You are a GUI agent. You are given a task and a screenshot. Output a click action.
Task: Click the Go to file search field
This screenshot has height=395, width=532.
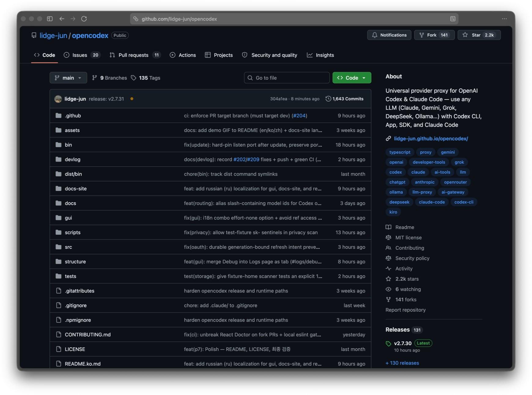pos(287,78)
